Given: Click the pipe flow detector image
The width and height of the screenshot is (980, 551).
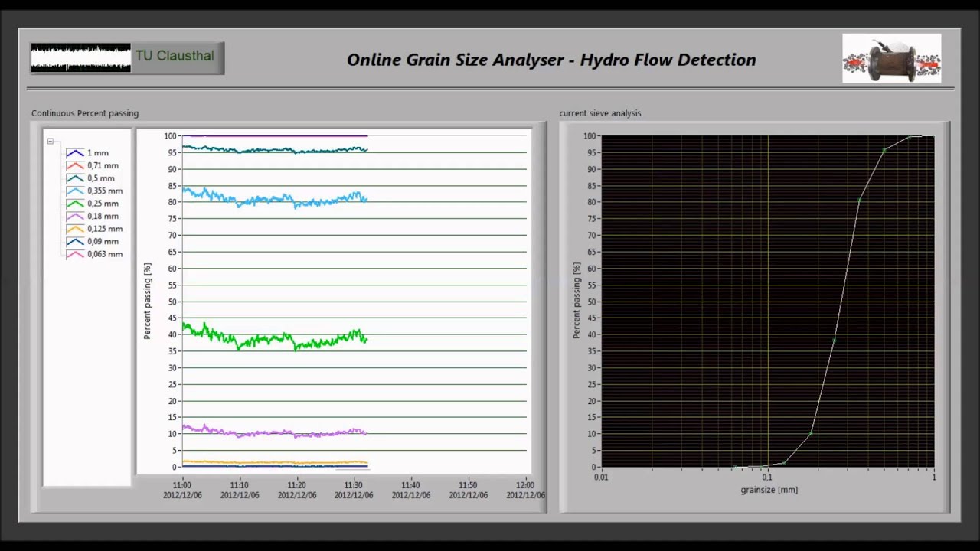Looking at the screenshot, I should point(892,58).
